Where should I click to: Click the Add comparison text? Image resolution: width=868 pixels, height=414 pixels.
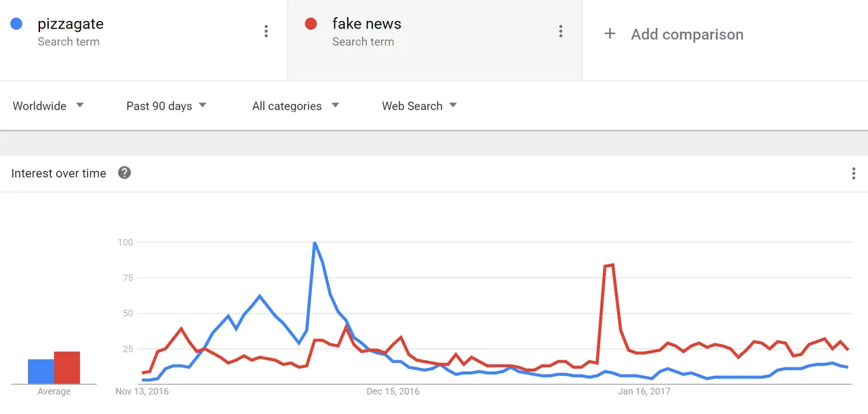(x=687, y=35)
